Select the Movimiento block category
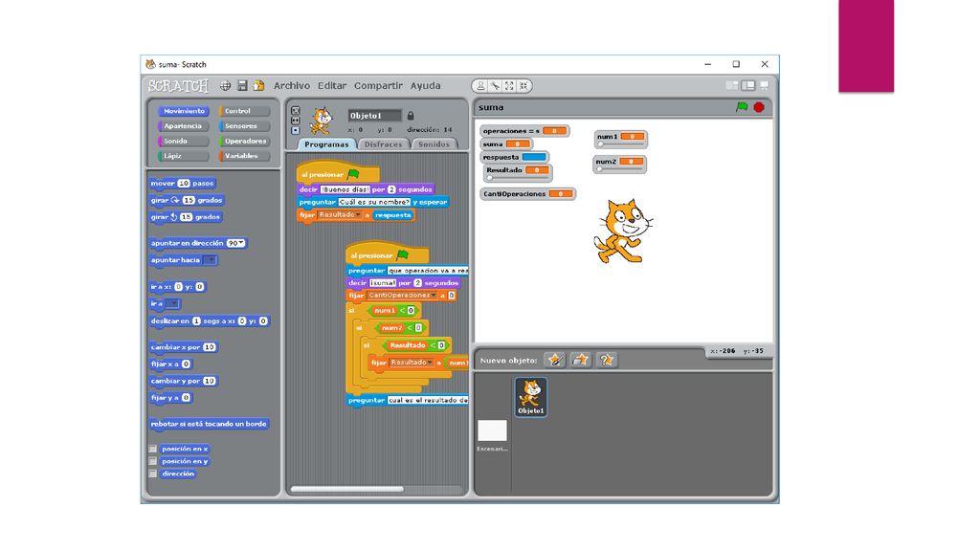980x551 pixels. [x=183, y=111]
